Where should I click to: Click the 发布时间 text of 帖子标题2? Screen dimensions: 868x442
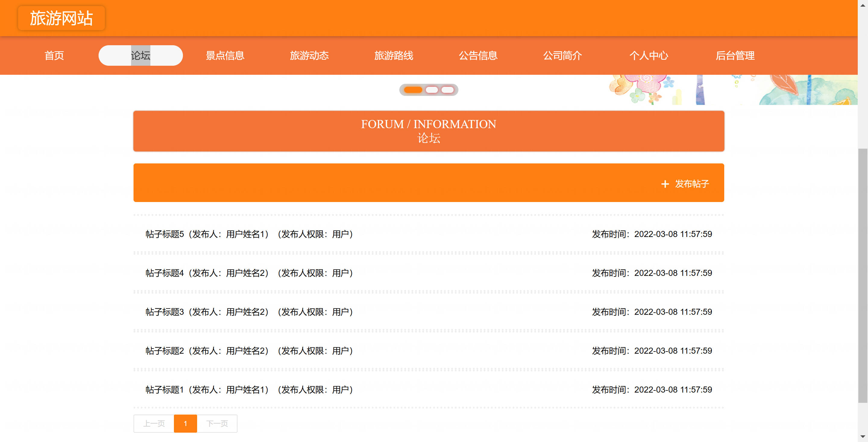pyautogui.click(x=652, y=351)
